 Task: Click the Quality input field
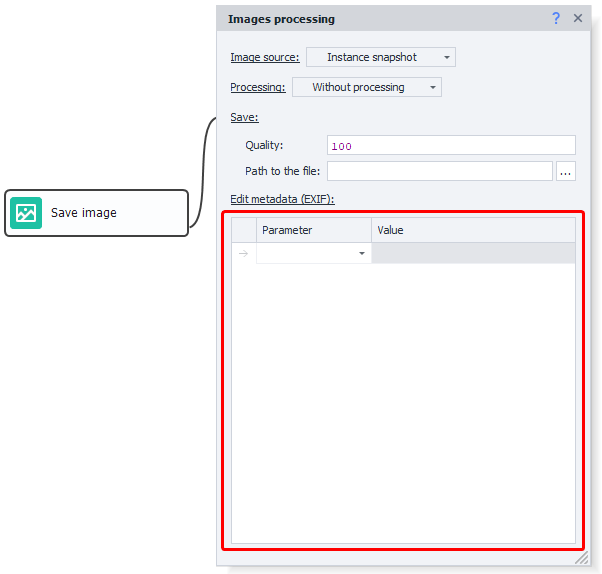pos(450,145)
